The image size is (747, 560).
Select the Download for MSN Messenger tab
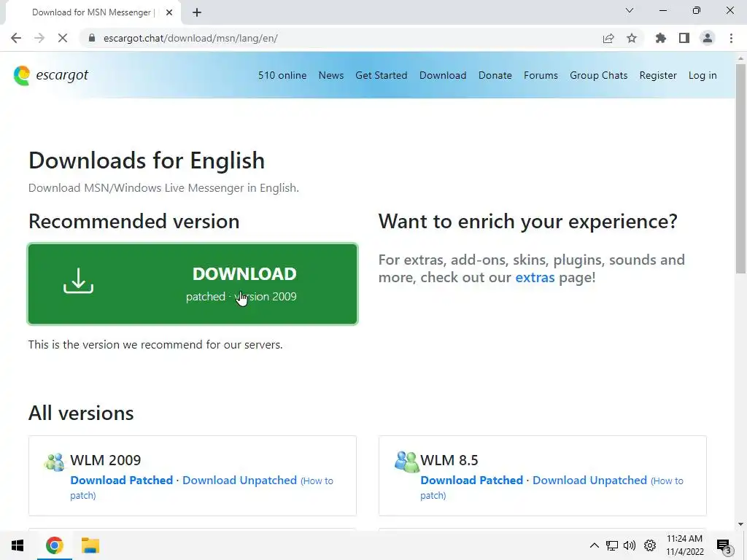tap(93, 12)
